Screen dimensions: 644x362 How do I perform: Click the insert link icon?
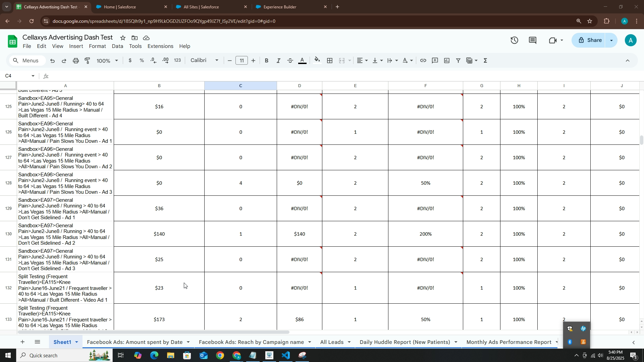tap(423, 61)
